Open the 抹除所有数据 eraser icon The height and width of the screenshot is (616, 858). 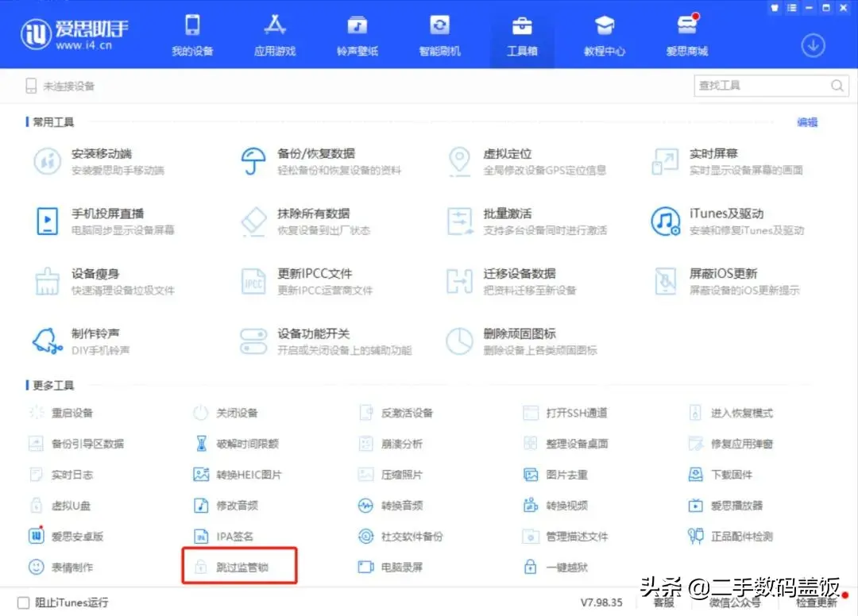[x=253, y=221]
